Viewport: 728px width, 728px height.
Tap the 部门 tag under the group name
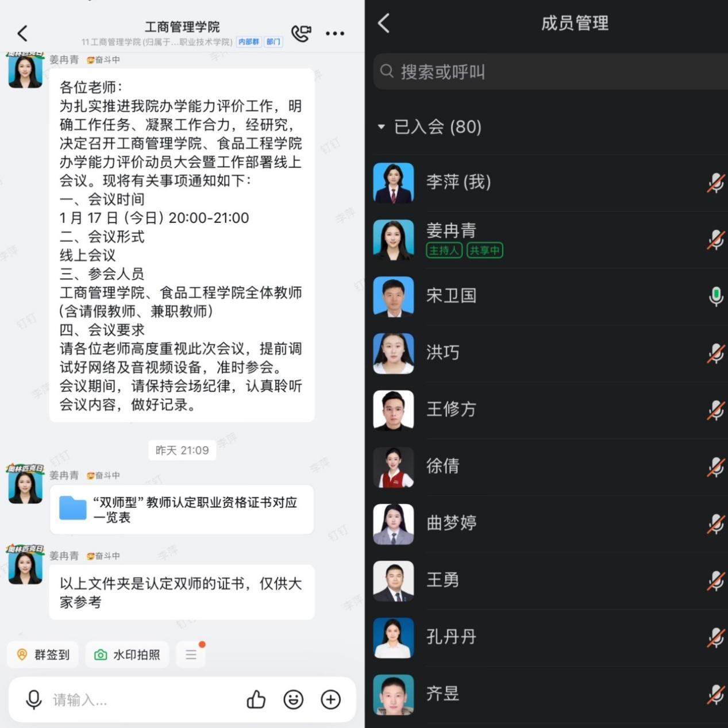(273, 41)
